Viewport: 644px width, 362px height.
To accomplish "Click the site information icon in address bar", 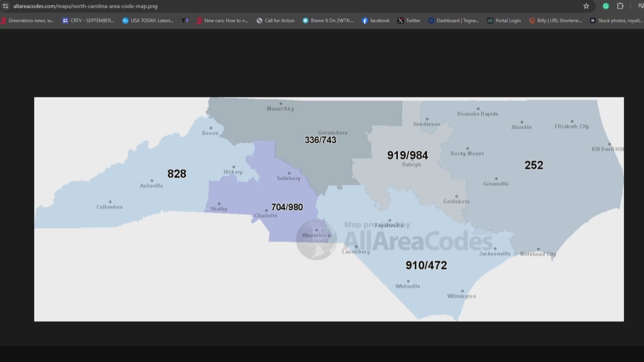I will [x=5, y=6].
